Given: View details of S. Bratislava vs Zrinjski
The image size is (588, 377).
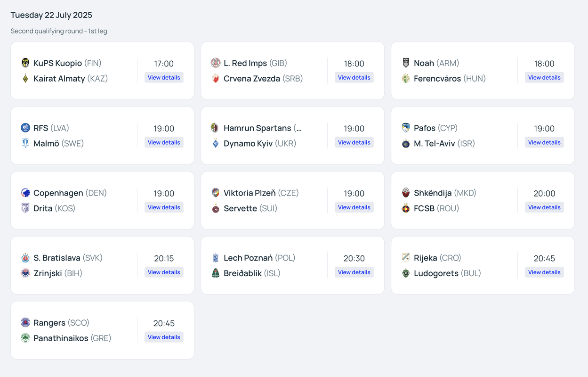Looking at the screenshot, I should 164,272.
